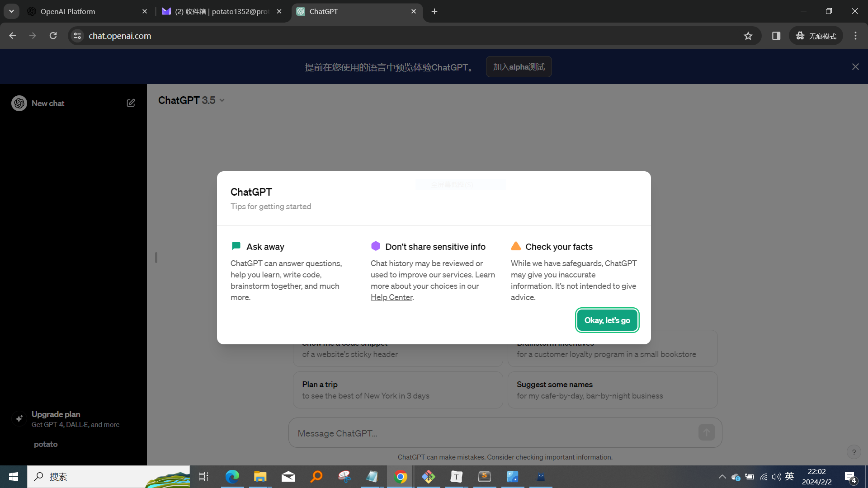The height and width of the screenshot is (488, 868).
Task: View site information icon in address bar
Action: tap(77, 36)
